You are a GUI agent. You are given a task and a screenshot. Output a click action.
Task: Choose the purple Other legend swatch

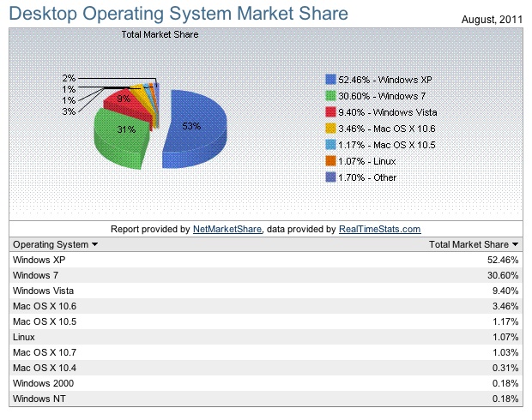click(x=331, y=177)
